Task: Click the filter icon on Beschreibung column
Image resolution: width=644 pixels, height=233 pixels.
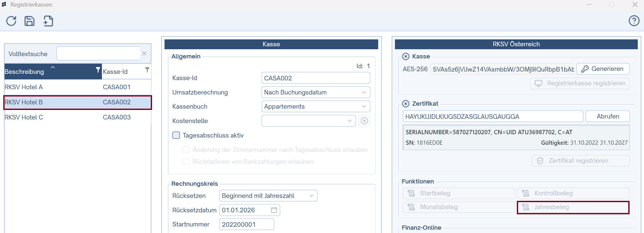Action: [x=98, y=70]
